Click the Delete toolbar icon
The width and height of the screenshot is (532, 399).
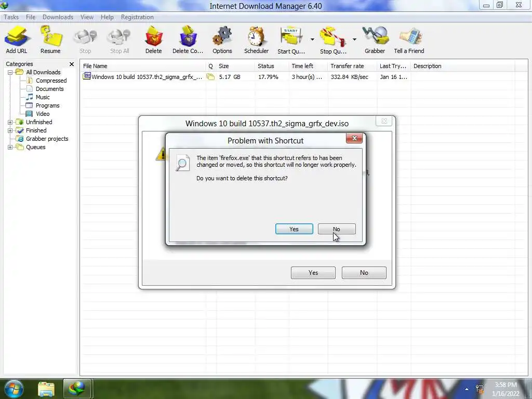(x=153, y=40)
